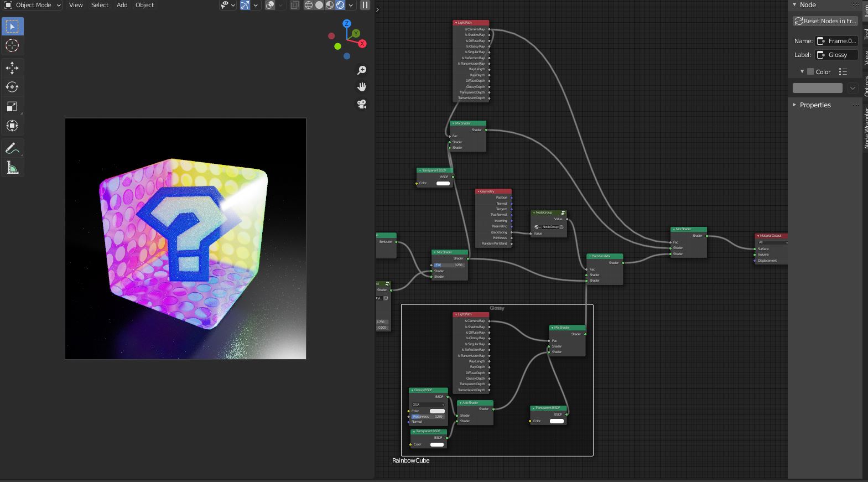The image size is (868, 482).
Task: Toggle Show Overlays button
Action: tap(270, 5)
